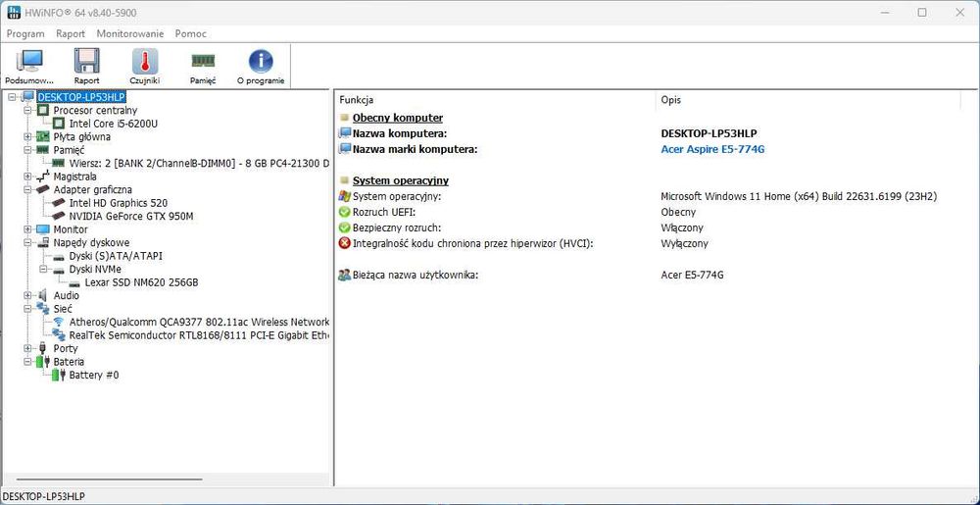
Task: Click the Wyłączony HVCI value
Action: tap(684, 243)
